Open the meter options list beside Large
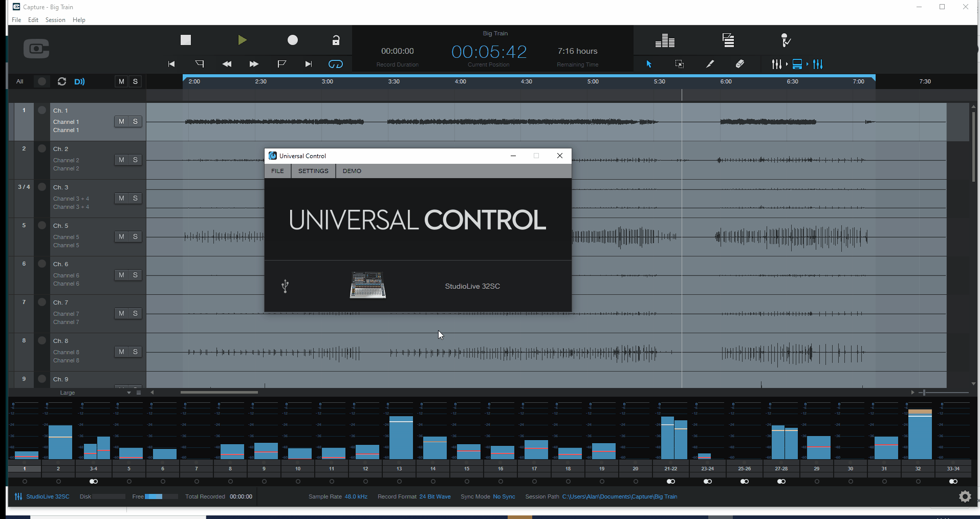The image size is (980, 519). (x=138, y=392)
